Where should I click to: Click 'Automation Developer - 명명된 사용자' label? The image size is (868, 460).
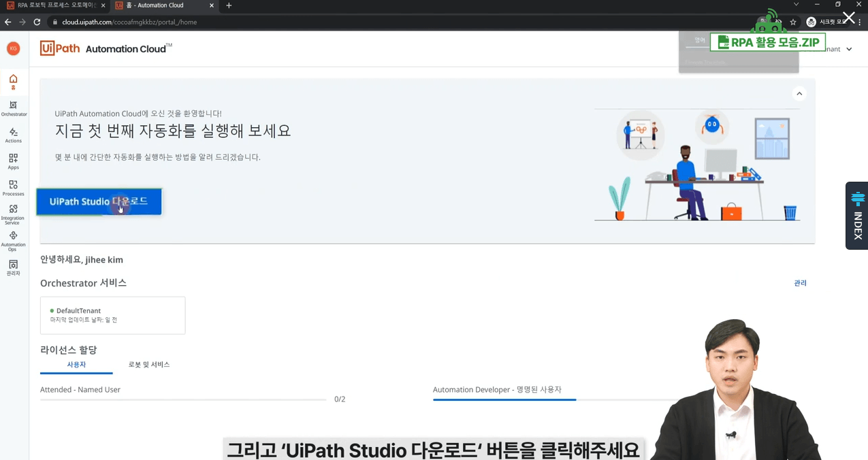497,390
